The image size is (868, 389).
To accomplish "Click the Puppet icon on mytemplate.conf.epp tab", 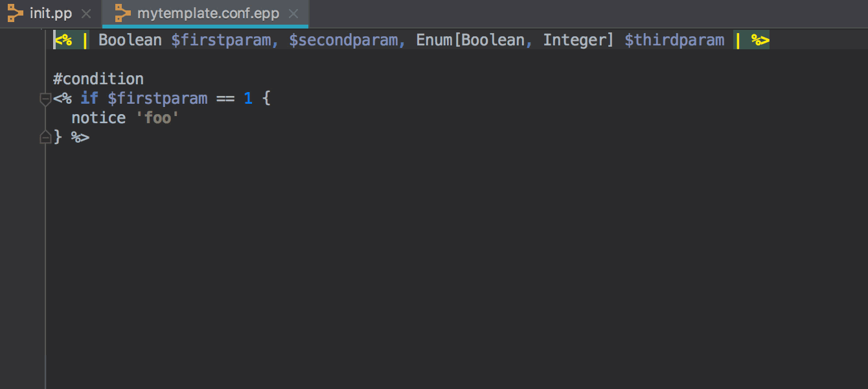I will (122, 13).
